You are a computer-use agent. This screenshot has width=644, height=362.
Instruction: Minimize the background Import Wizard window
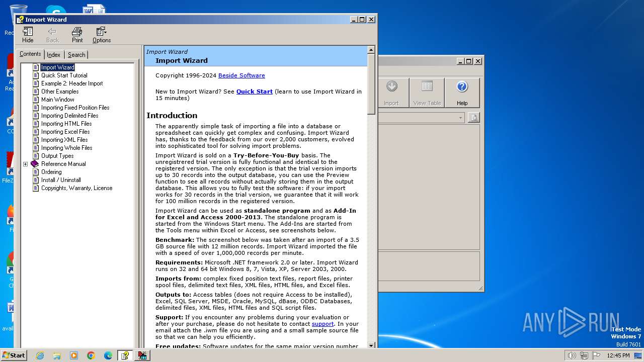coord(460,61)
